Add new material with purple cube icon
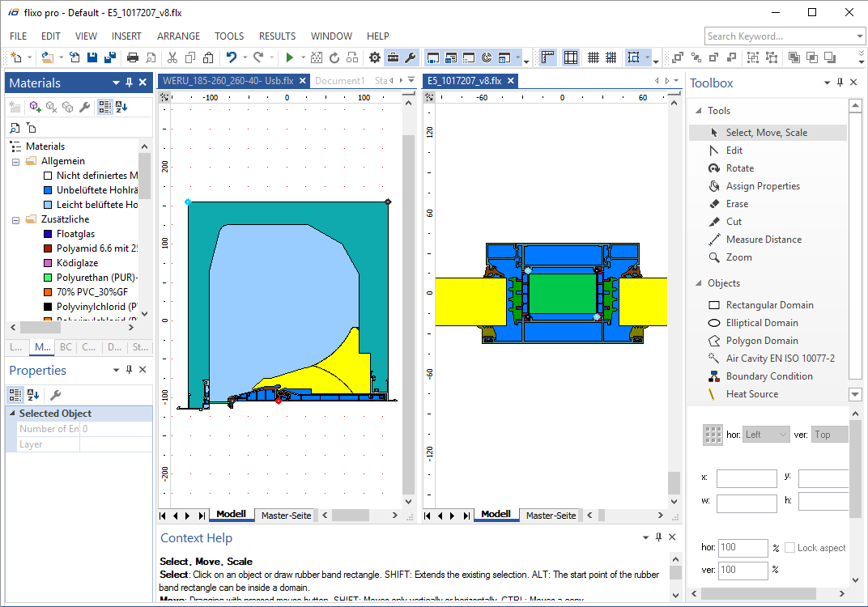 click(36, 107)
